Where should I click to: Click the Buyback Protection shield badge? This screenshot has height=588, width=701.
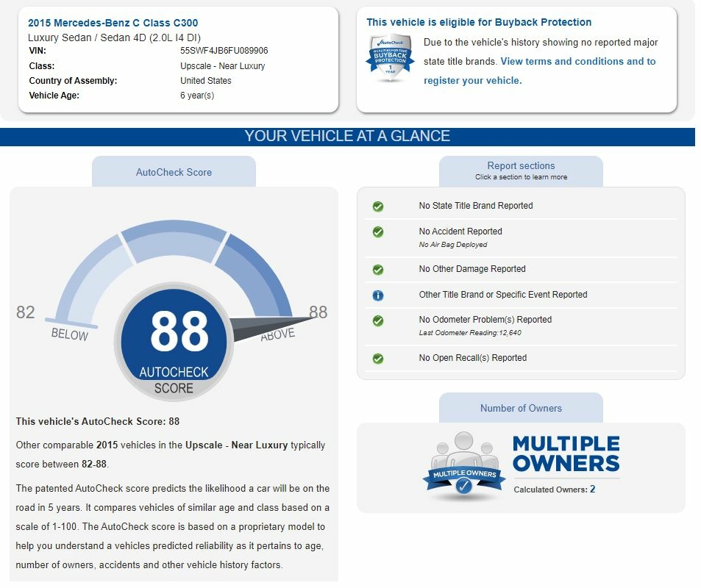pos(390,58)
